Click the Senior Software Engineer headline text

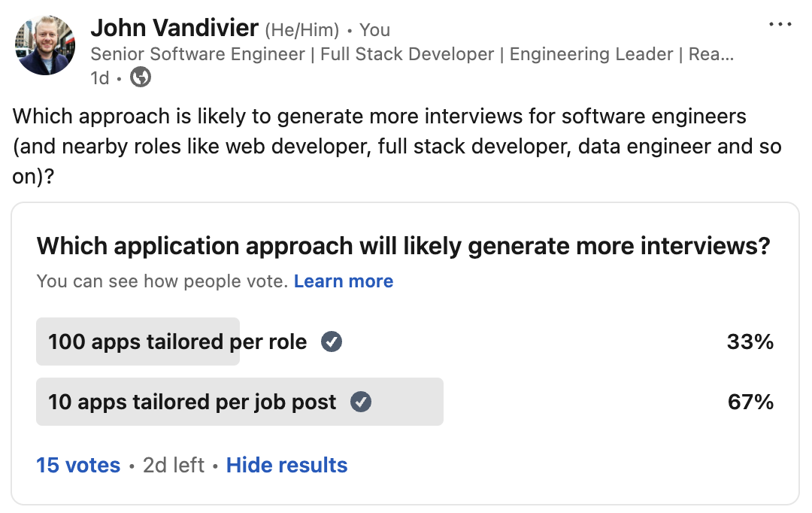click(x=411, y=54)
